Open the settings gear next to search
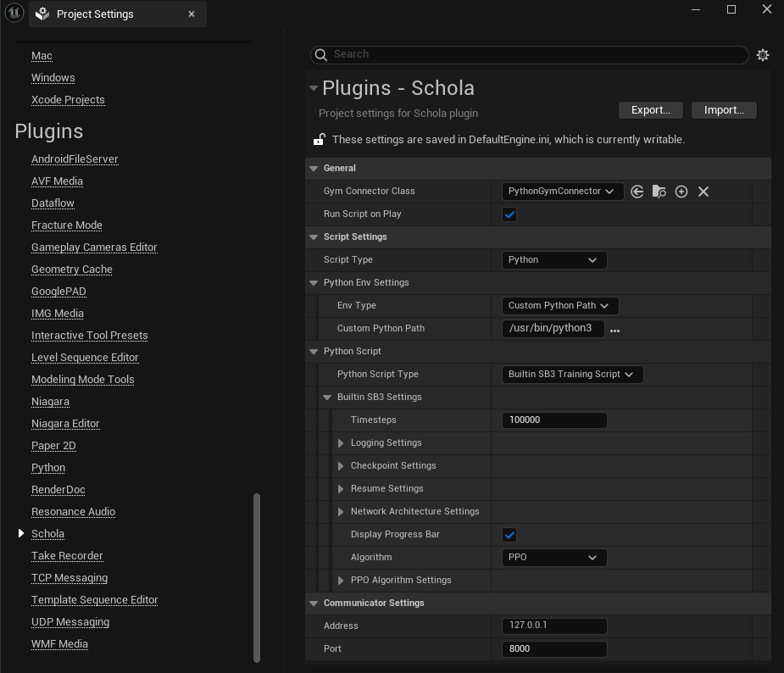 (763, 55)
